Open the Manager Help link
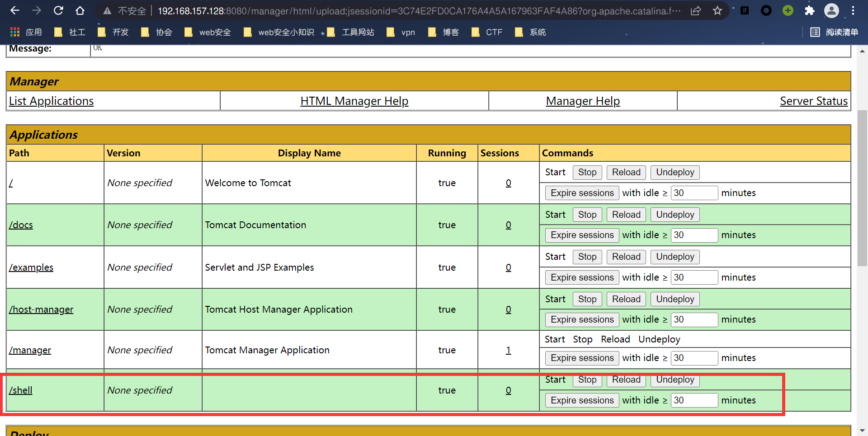 tap(583, 101)
